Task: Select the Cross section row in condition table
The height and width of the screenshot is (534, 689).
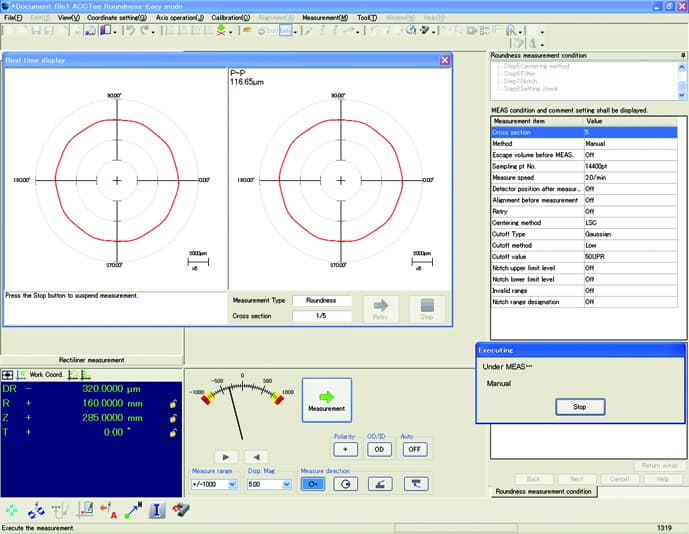Action: (x=584, y=132)
